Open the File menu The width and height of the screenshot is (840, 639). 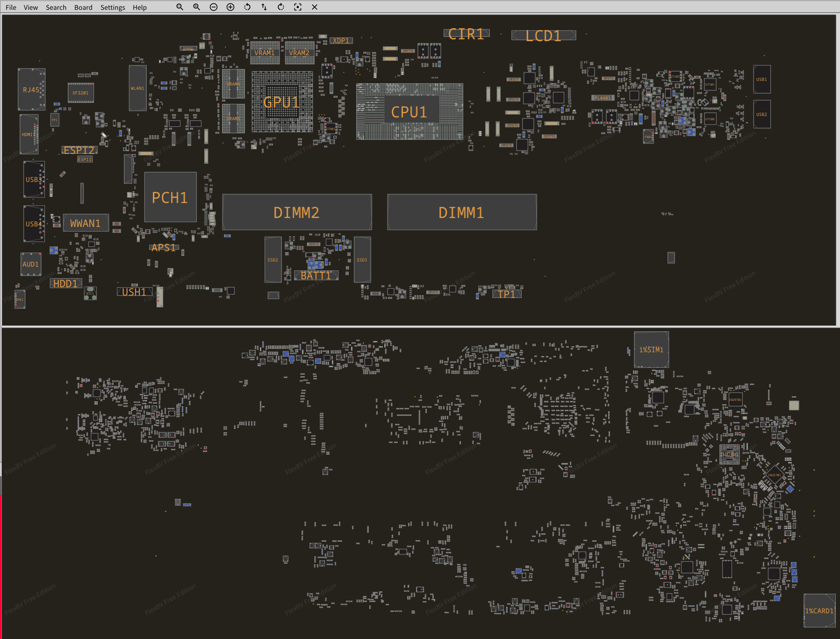[x=11, y=7]
